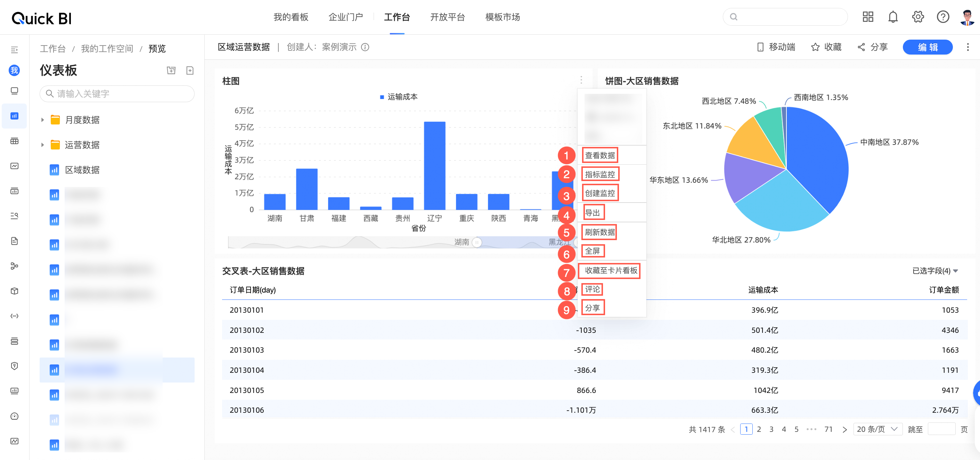Open the dashboard icon in sidebar
This screenshot has width=980, height=460.
click(15, 116)
